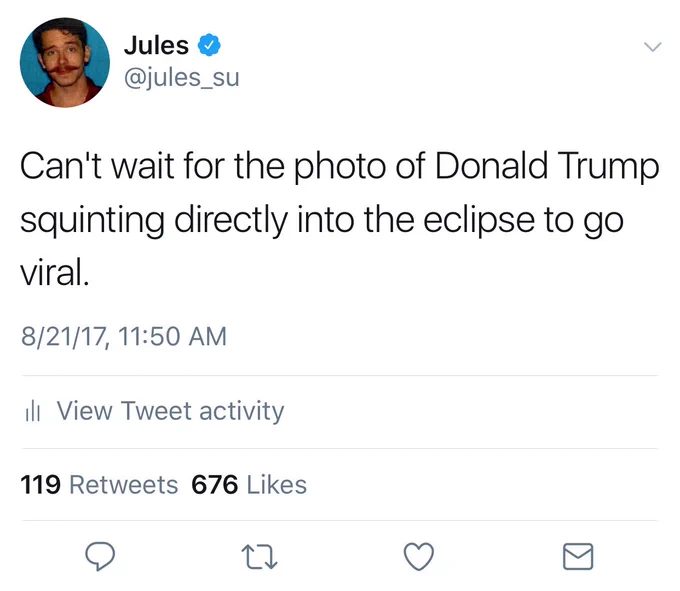Click the blue verified badge
The width and height of the screenshot is (680, 591).
209,45
